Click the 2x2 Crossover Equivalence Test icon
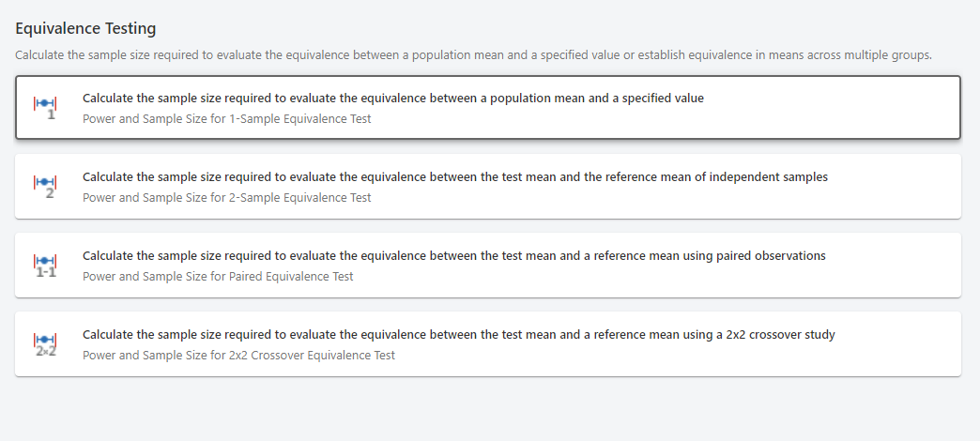The image size is (980, 441). click(45, 342)
